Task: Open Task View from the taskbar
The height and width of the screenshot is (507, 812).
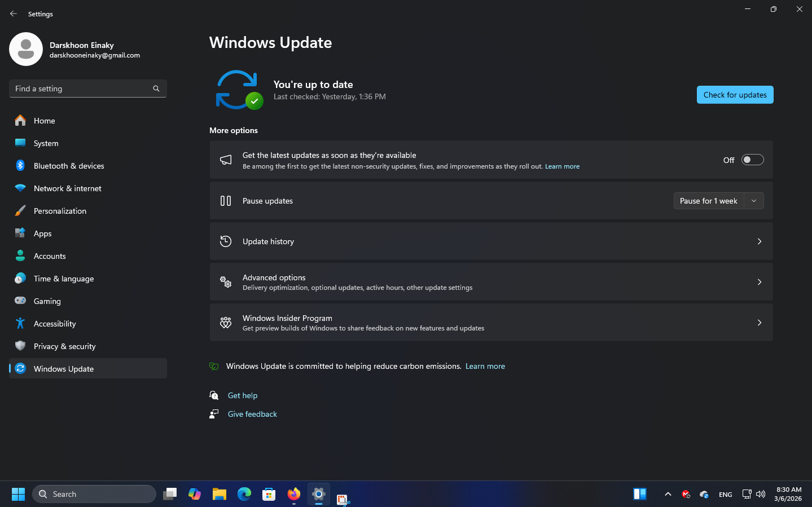Action: (x=170, y=494)
